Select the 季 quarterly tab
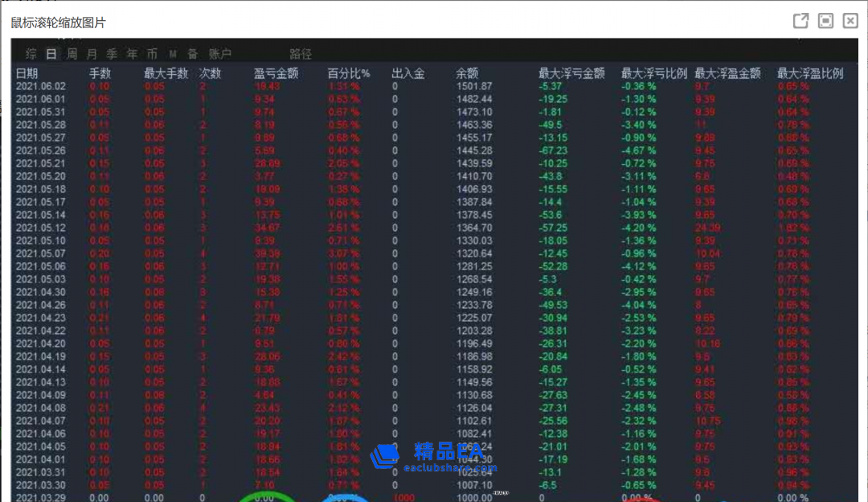Viewport: 868px width, 502px height. (112, 54)
